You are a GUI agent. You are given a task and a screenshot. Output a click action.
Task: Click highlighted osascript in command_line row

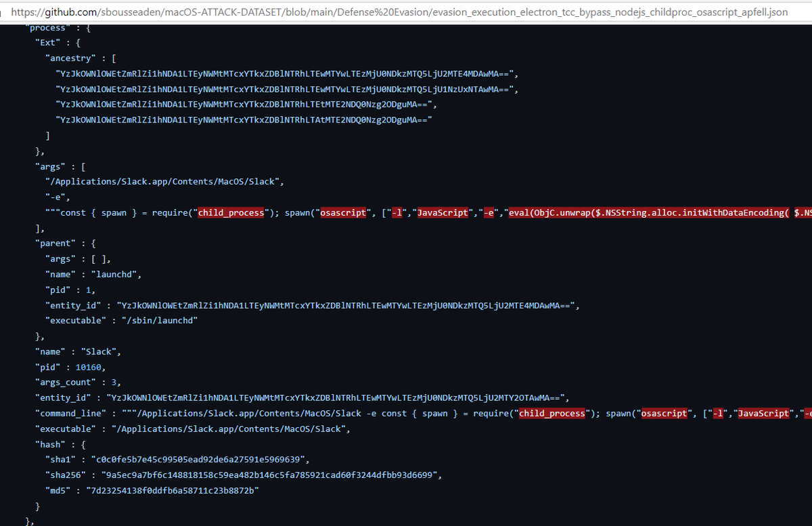click(x=664, y=413)
